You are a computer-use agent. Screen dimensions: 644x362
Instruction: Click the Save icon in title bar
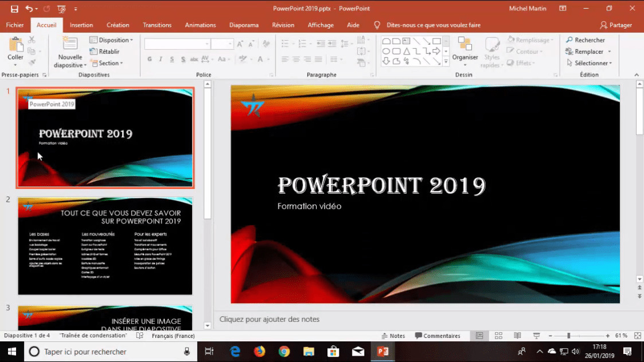coord(14,9)
